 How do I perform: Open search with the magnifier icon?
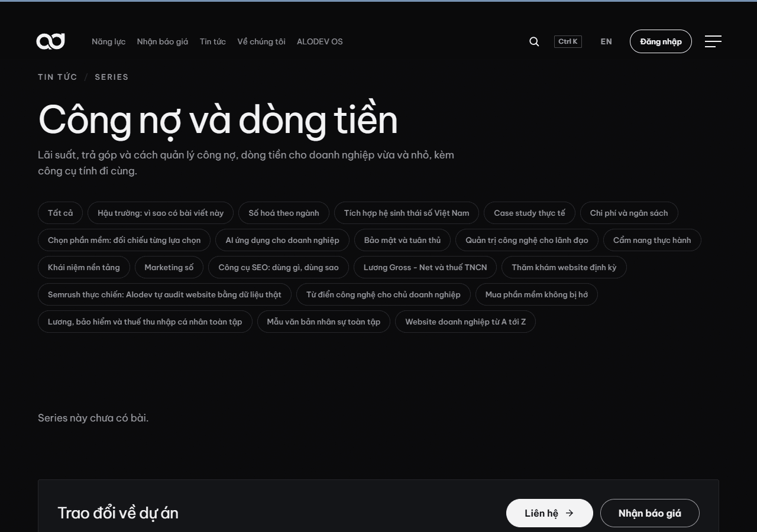pyautogui.click(x=534, y=41)
